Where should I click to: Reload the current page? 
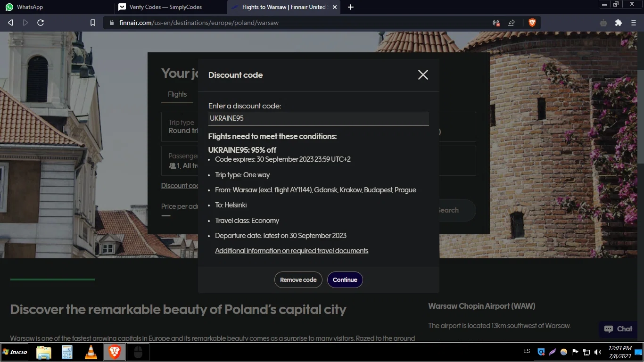41,23
